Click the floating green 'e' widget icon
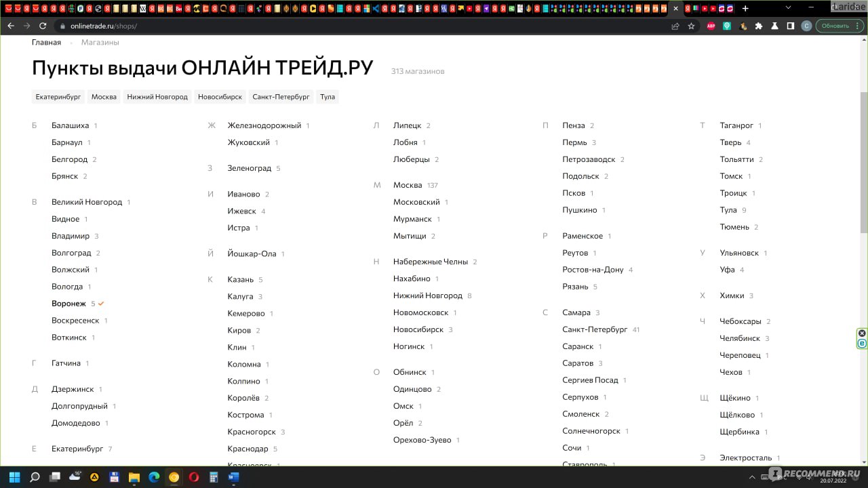This screenshot has width=868, height=488. click(x=862, y=344)
